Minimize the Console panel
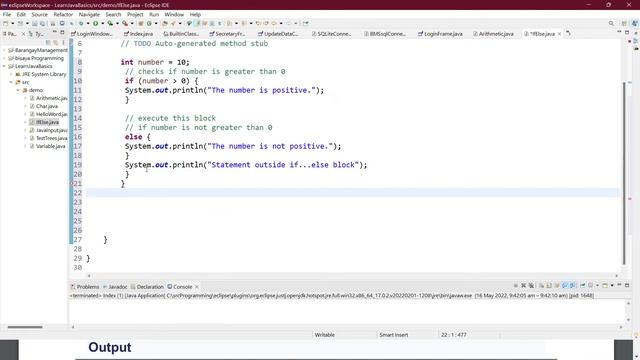Image resolution: width=640 pixels, height=360 pixels. [619, 285]
